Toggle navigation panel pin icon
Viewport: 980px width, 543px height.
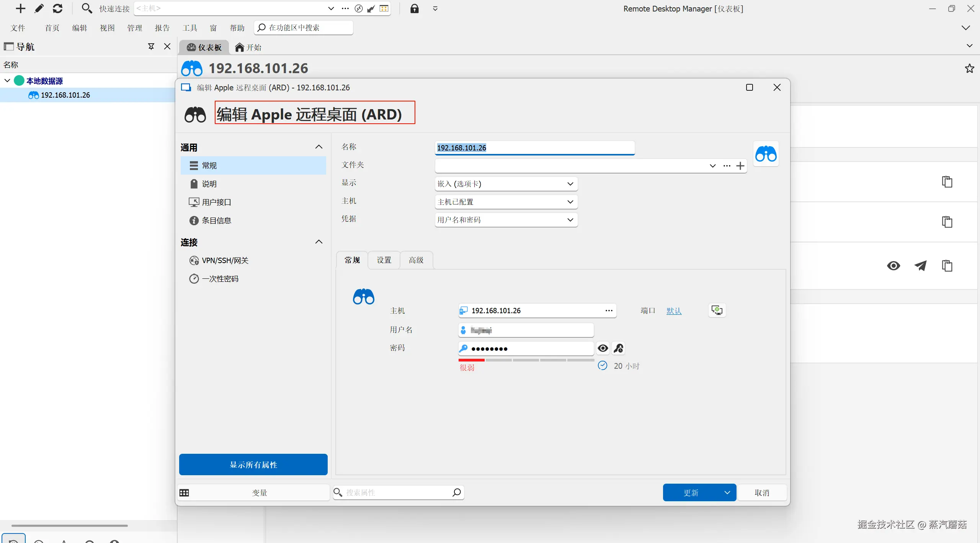pyautogui.click(x=151, y=47)
